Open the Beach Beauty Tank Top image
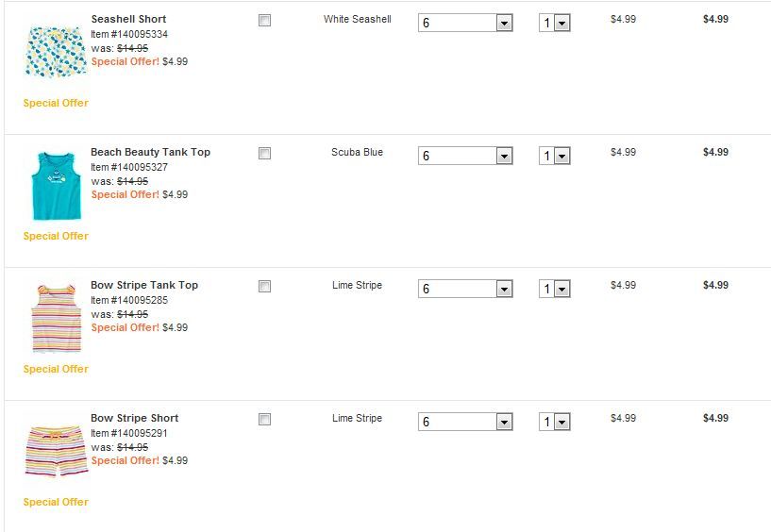Viewport: 771px width, 532px height. point(56,184)
